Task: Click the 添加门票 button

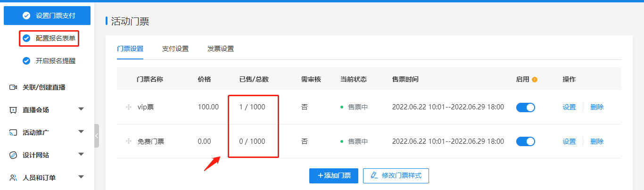Action: click(334, 176)
